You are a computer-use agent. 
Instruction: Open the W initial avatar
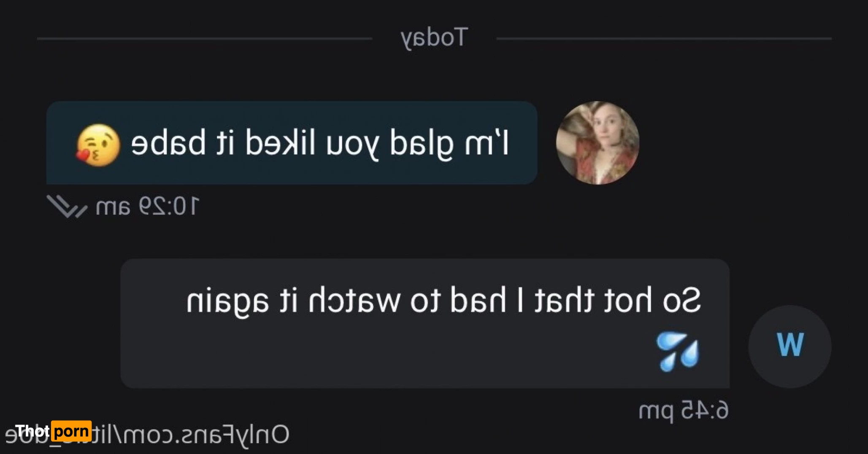(x=790, y=347)
